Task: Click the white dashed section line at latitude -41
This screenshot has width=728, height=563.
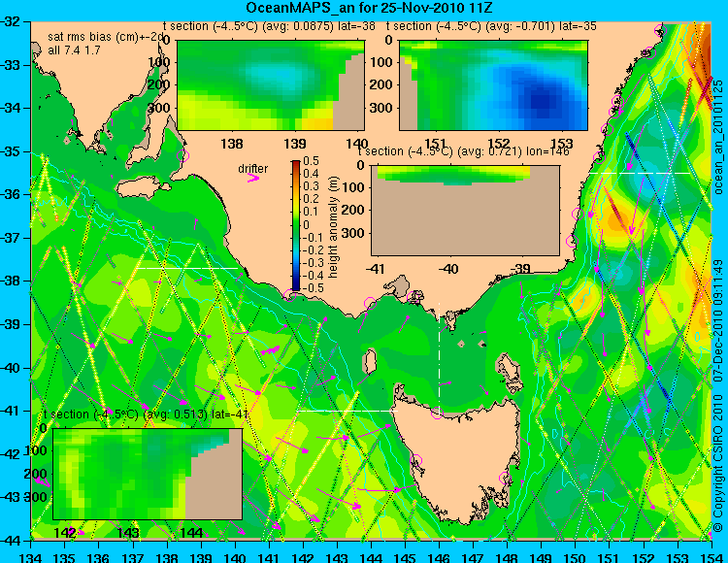Action: click(x=347, y=411)
